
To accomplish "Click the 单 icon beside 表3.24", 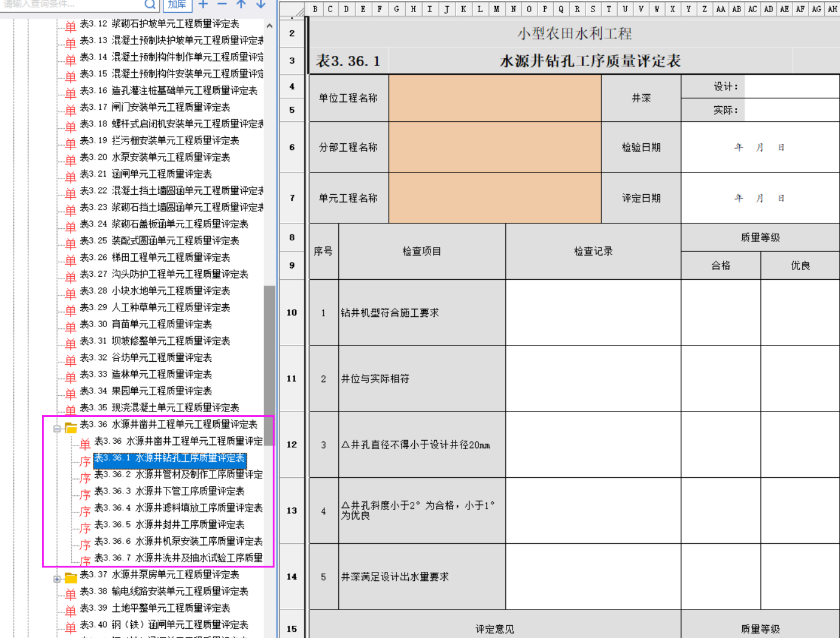I will pyautogui.click(x=70, y=226).
